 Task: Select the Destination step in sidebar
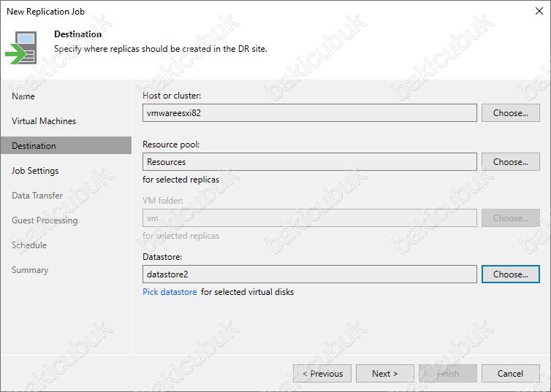(66, 146)
